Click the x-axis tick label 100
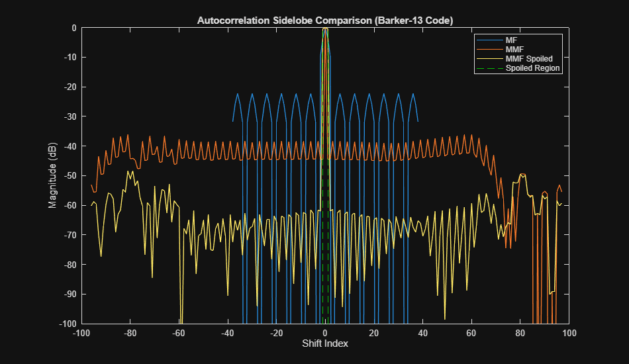 coord(569,333)
